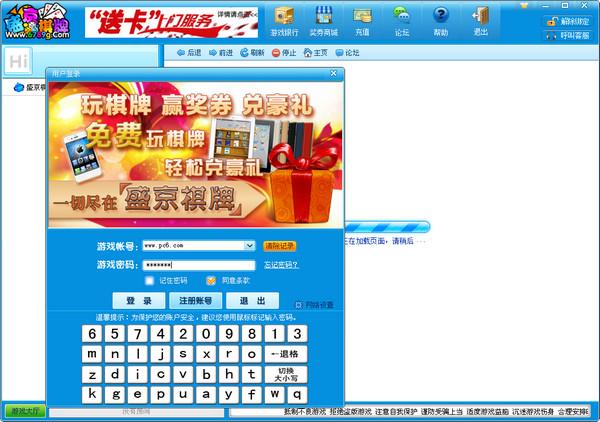
Task: Click virtual keyboard key 4
Action: tap(160, 334)
